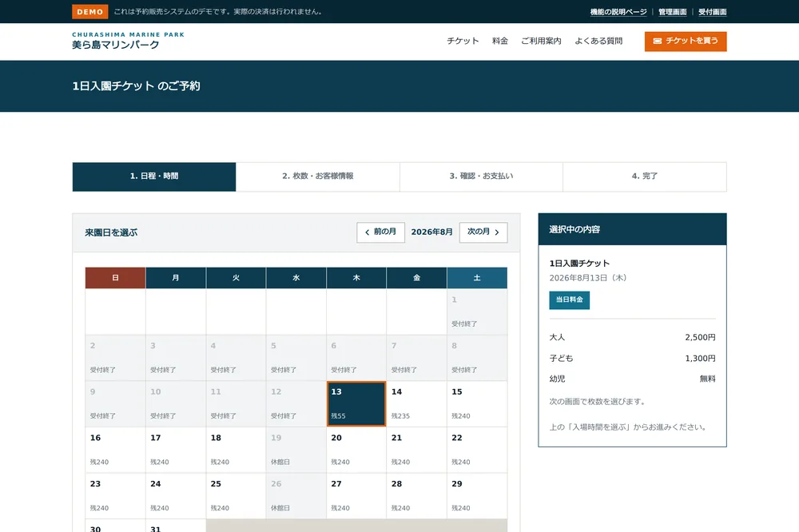Screen dimensions: 799x532
Task: Pick August 18 calendar date
Action: point(236,450)
